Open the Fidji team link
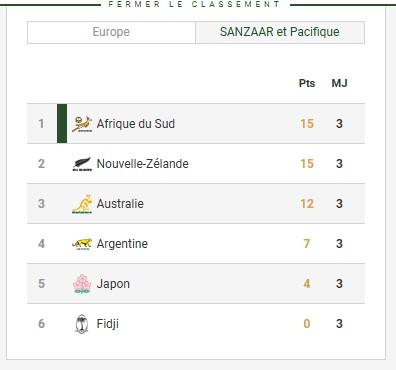The height and width of the screenshot is (370, 396). (108, 324)
